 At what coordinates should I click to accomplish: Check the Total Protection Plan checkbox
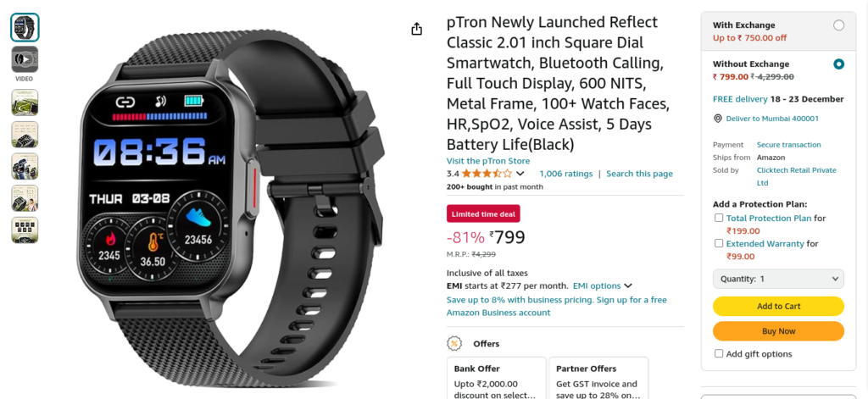click(719, 218)
